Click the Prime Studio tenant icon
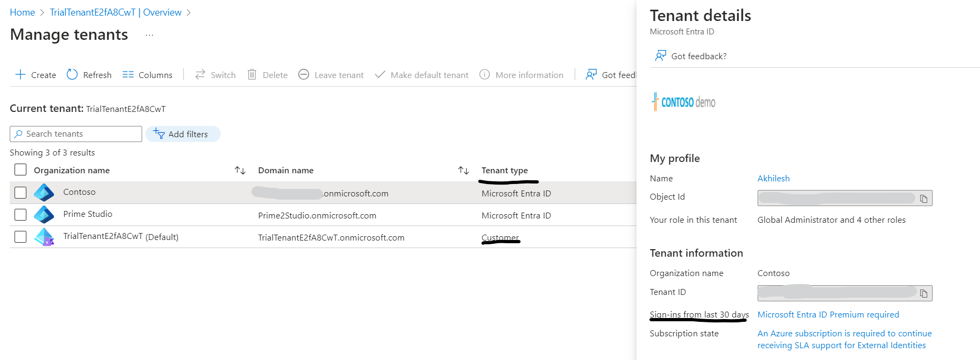The image size is (980, 360). tap(44, 214)
